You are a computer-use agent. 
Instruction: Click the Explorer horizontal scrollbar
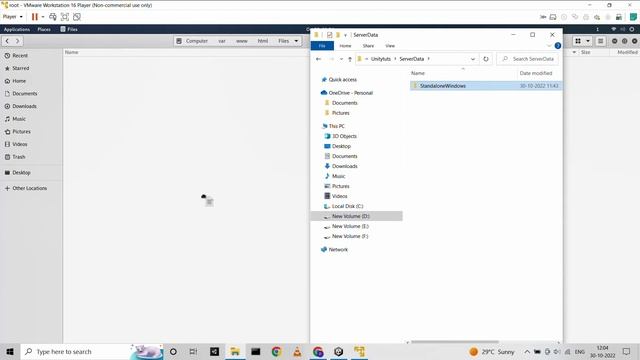click(x=455, y=342)
